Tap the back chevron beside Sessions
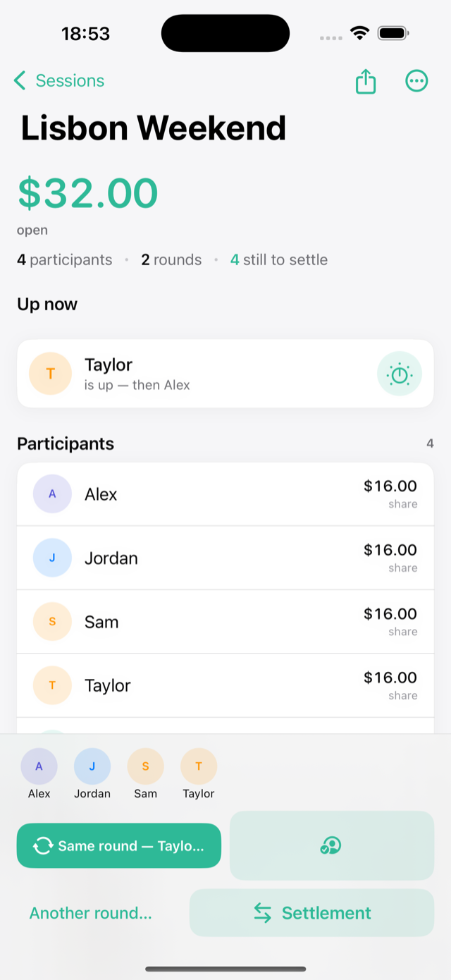Screen dimensions: 451x980 tap(20, 81)
